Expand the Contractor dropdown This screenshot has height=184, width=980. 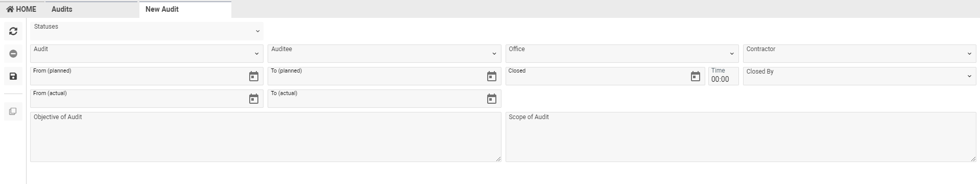point(859,54)
